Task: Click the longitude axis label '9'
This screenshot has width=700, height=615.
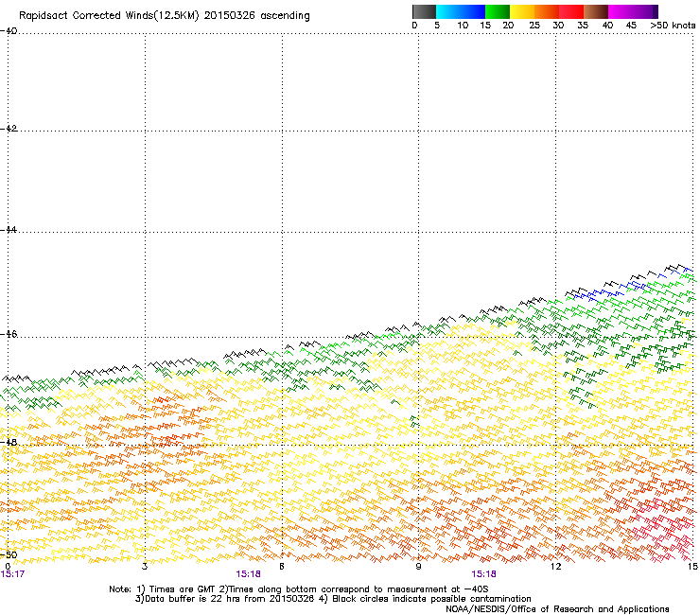Action: pyautogui.click(x=418, y=567)
